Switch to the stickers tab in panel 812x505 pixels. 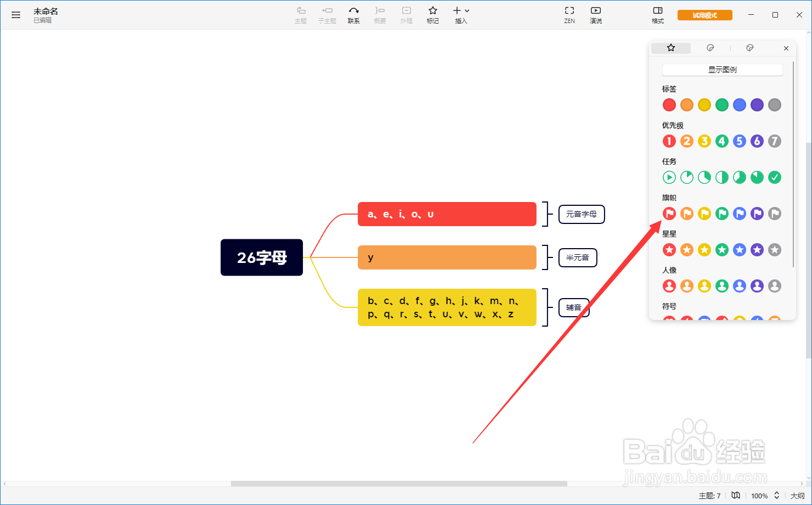tap(710, 48)
